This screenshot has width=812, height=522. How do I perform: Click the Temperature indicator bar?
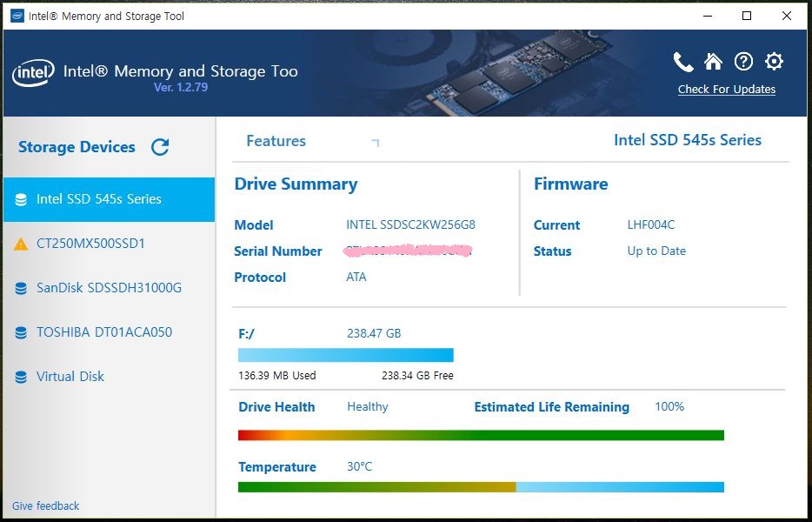pyautogui.click(x=481, y=486)
